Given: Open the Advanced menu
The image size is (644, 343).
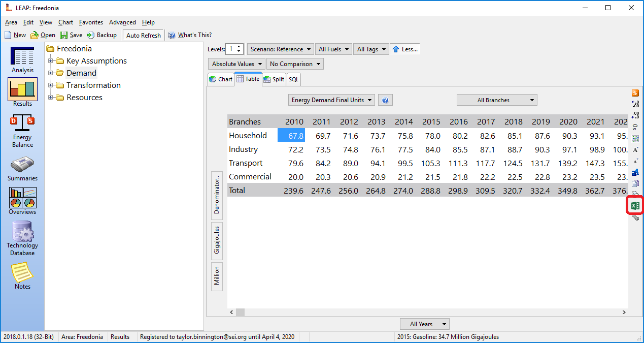Looking at the screenshot, I should click(x=122, y=22).
